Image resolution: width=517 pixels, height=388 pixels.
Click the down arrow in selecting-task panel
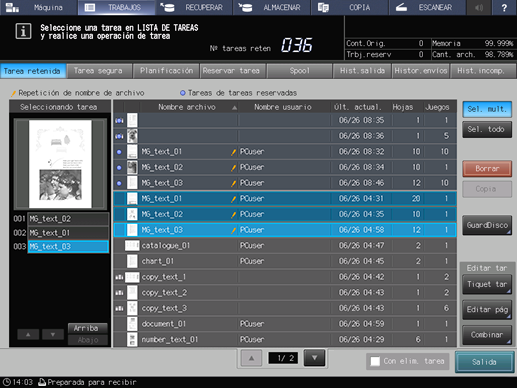pyautogui.click(x=53, y=334)
